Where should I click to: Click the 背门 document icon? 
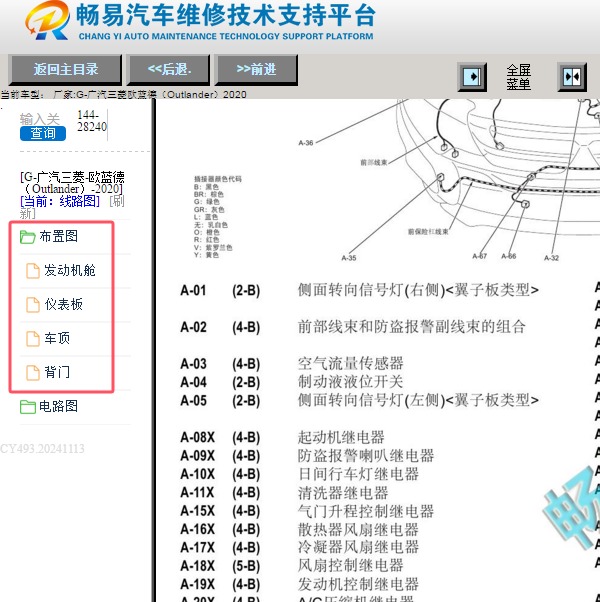click(x=33, y=372)
